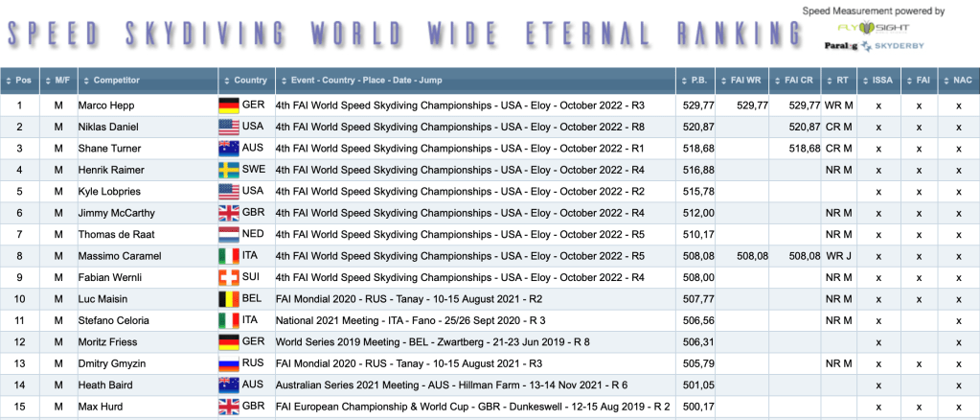
Task: Sort by Country column header
Action: coord(247,81)
